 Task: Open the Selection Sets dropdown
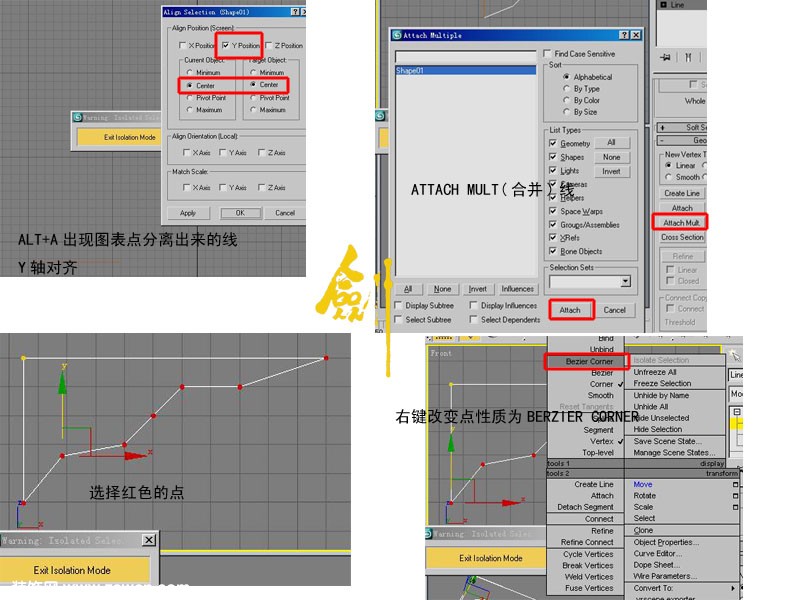click(626, 282)
